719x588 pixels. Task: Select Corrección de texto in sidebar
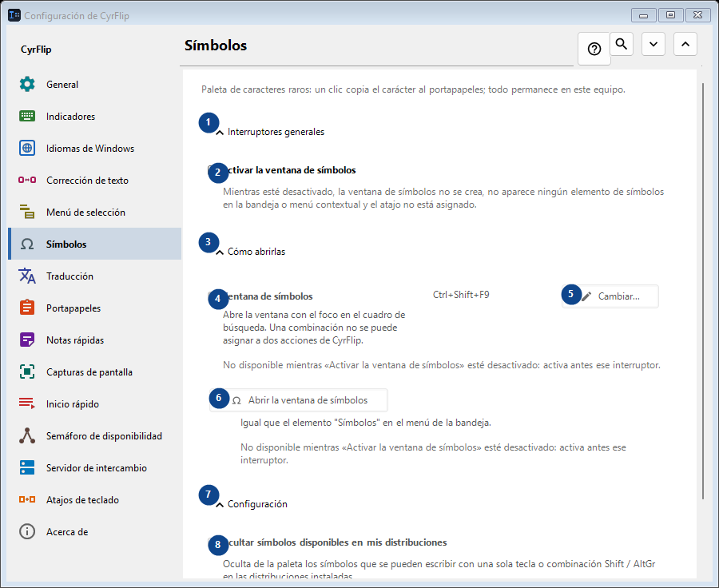(x=95, y=180)
